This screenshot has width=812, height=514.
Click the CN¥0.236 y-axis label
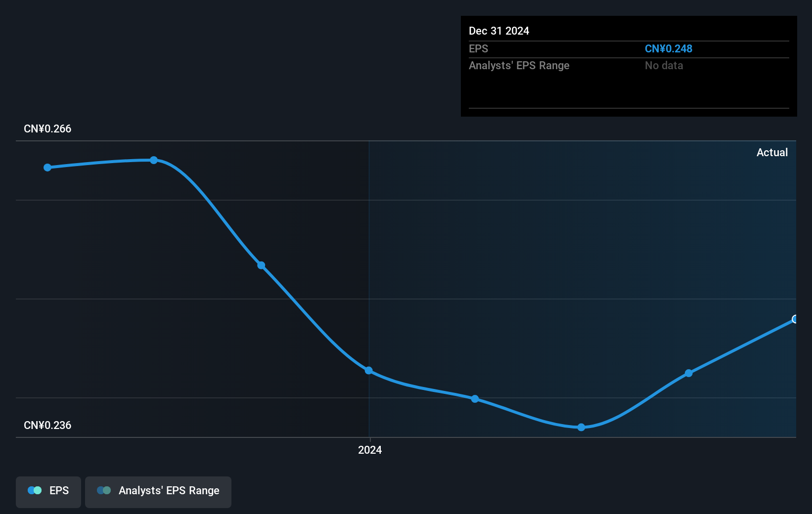tap(47, 426)
